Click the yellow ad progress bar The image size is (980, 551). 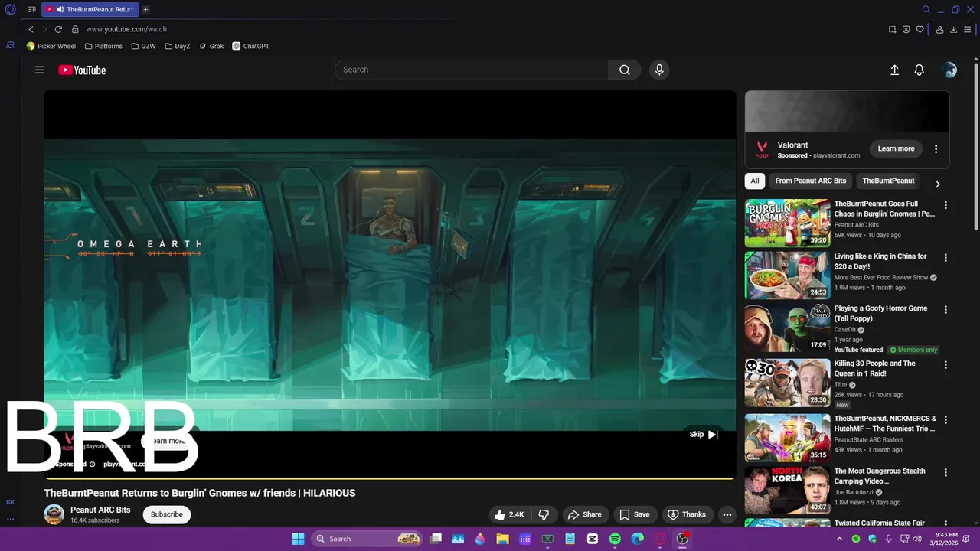click(x=389, y=479)
